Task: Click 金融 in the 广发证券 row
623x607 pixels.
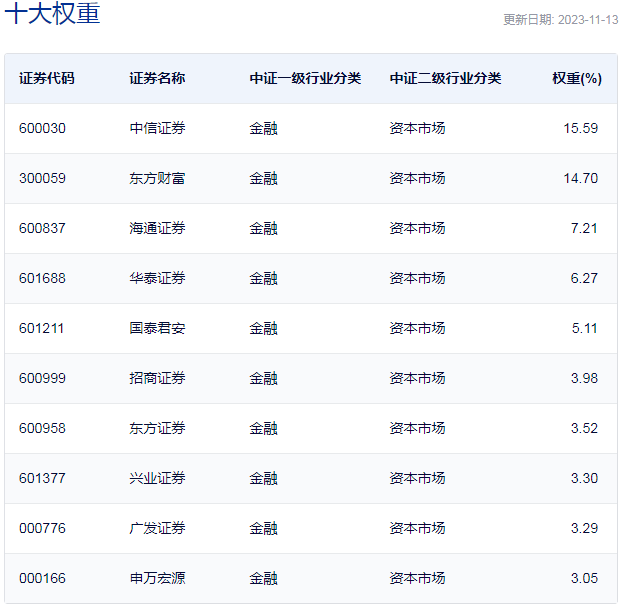Action: (x=263, y=529)
